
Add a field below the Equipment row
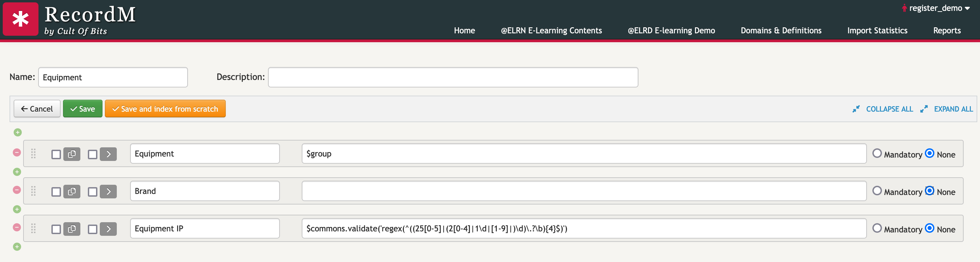pos(17,172)
